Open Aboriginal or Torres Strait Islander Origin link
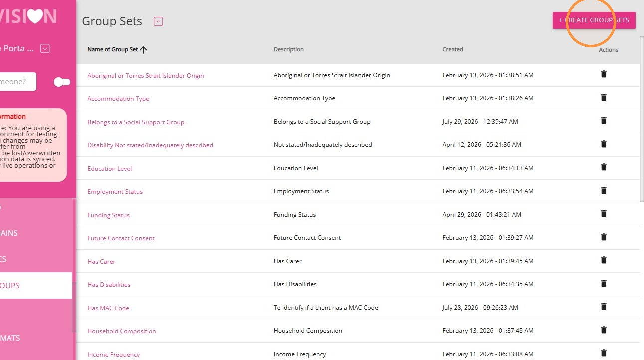The height and width of the screenshot is (360, 644). tap(146, 76)
